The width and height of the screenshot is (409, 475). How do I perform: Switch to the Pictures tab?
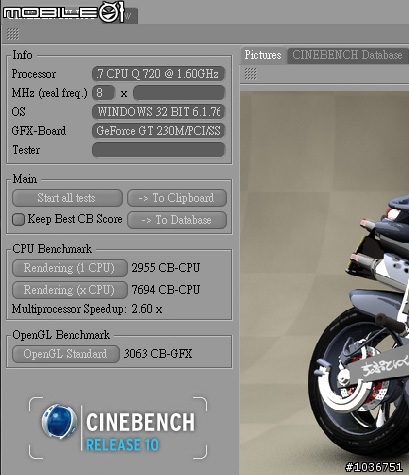263,55
